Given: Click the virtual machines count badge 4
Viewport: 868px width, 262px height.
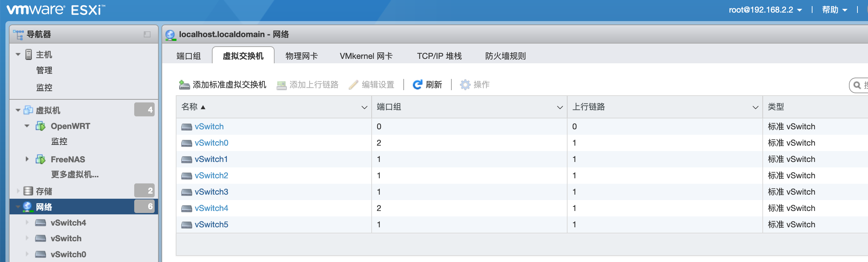Looking at the screenshot, I should tap(144, 110).
